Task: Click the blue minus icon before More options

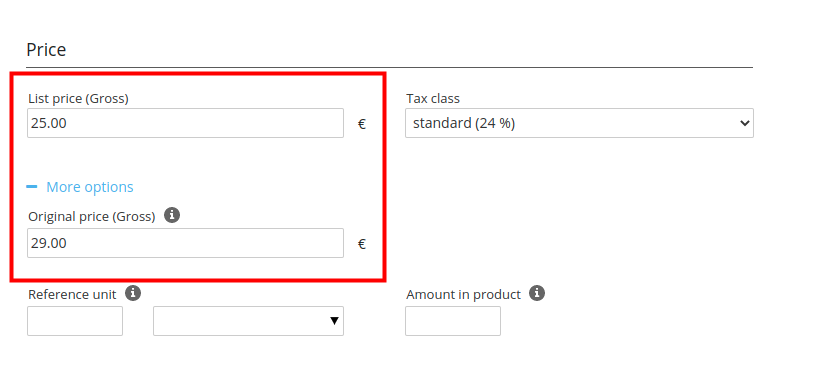Action: coord(32,187)
